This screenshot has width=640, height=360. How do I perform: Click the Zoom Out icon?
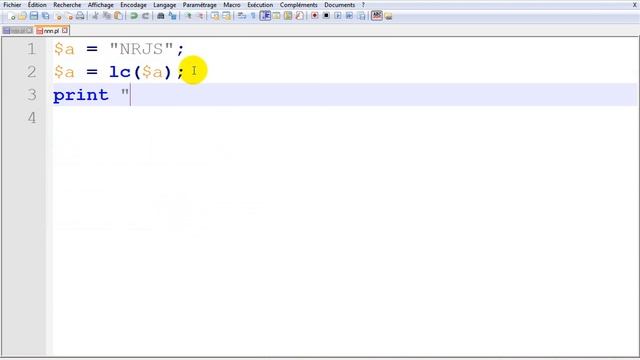point(200,16)
